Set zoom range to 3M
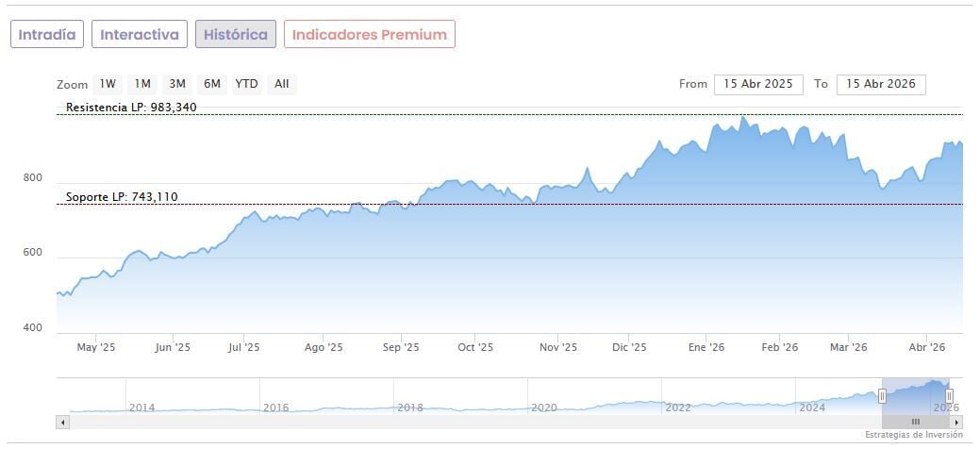Viewport: 980px width, 449px height. 177,84
